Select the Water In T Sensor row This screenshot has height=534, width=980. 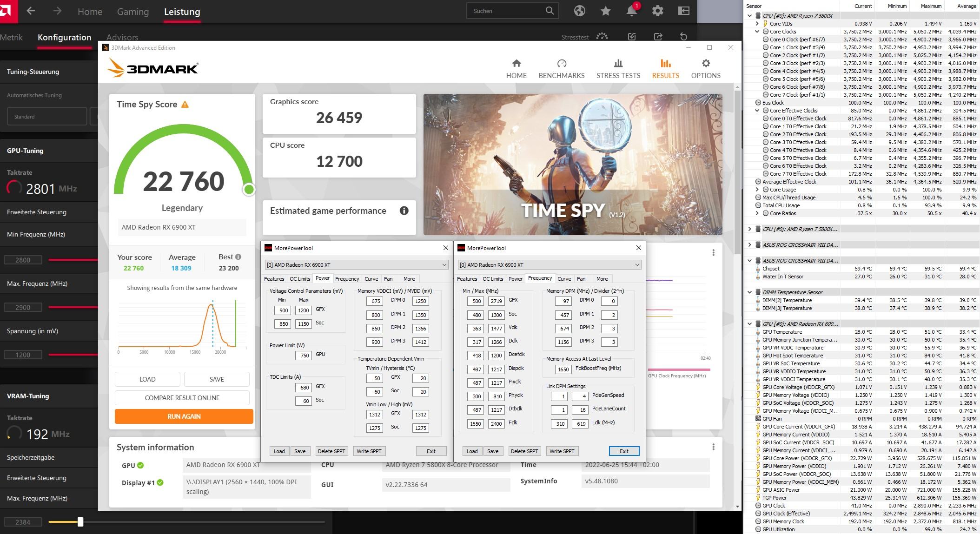pyautogui.click(x=861, y=277)
